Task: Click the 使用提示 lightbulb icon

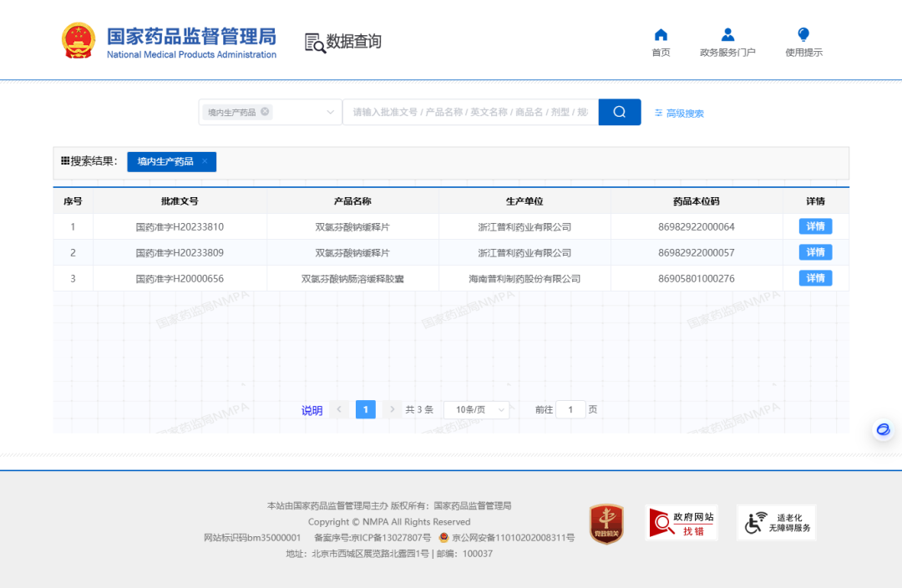Action: (803, 35)
